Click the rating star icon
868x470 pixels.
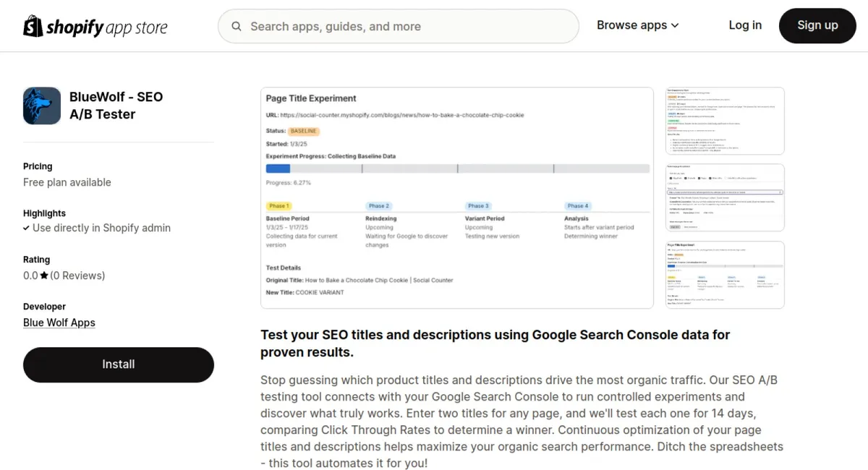(44, 275)
